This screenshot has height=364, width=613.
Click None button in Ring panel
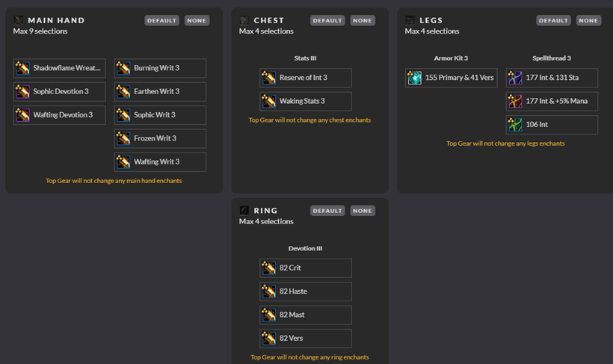click(x=363, y=211)
